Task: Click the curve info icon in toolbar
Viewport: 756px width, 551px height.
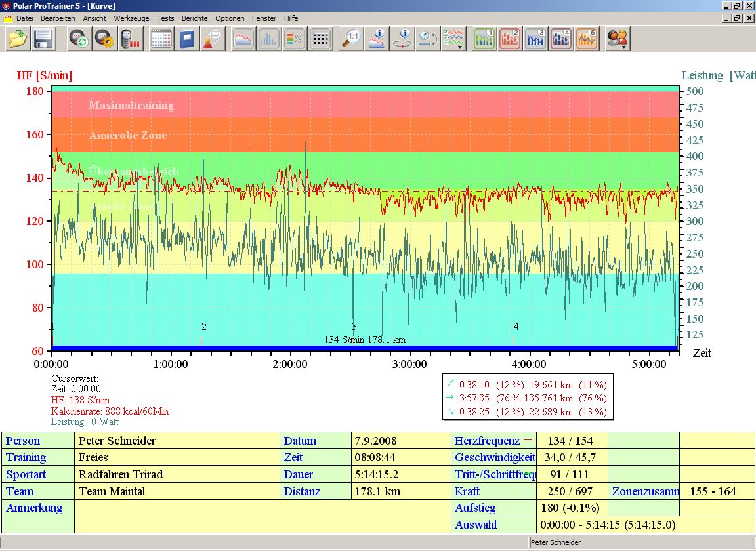Action: point(378,39)
